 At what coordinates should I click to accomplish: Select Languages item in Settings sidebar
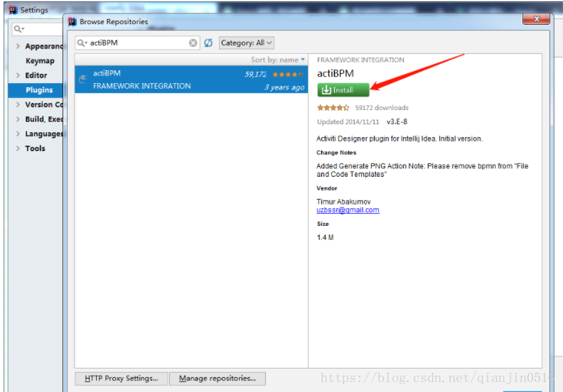pos(44,134)
